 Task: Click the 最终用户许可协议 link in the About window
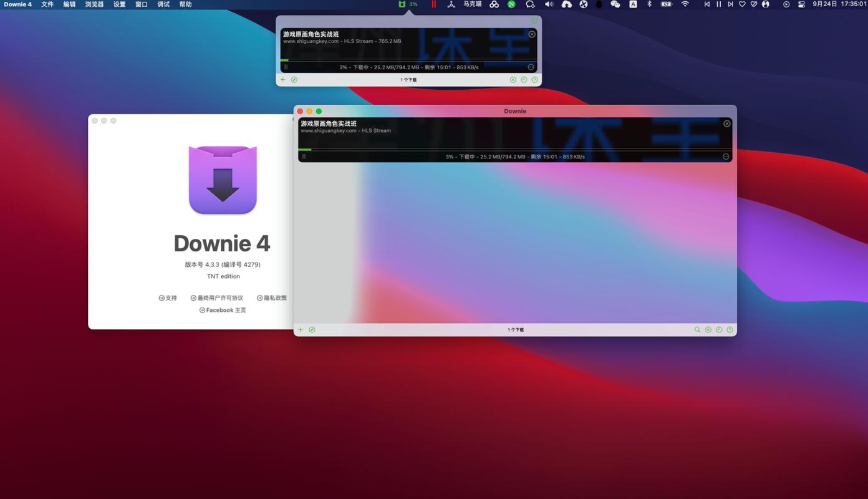pyautogui.click(x=216, y=298)
